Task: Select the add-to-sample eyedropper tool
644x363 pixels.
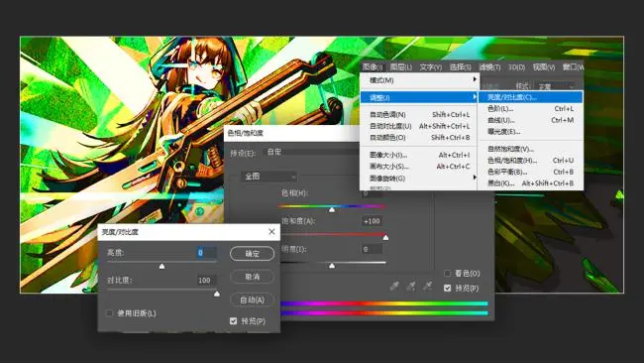Action: click(411, 286)
